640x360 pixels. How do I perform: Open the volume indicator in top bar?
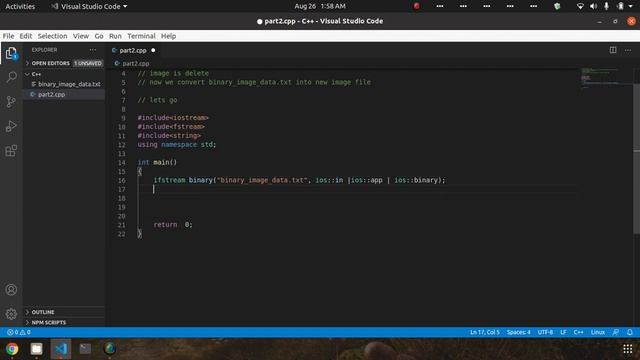(x=593, y=6)
